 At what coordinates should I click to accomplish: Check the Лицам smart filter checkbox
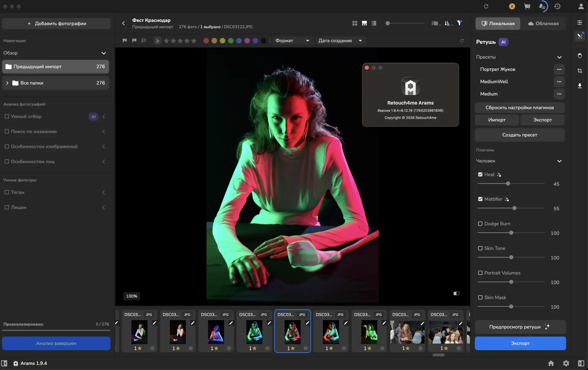tap(7, 207)
